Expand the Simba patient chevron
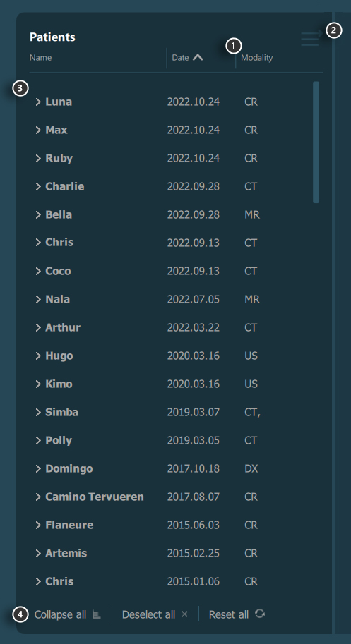 pyautogui.click(x=38, y=413)
